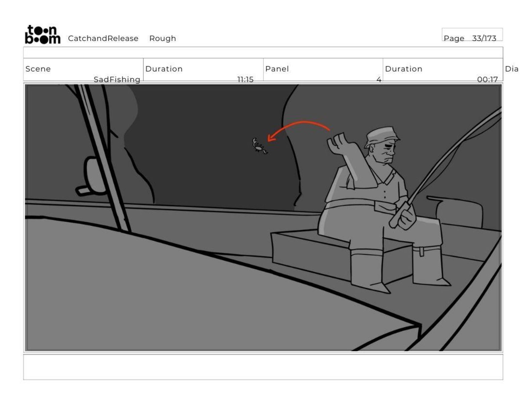The image size is (532, 411).
Task: Click the Page 33/173 field
Action: (x=472, y=35)
